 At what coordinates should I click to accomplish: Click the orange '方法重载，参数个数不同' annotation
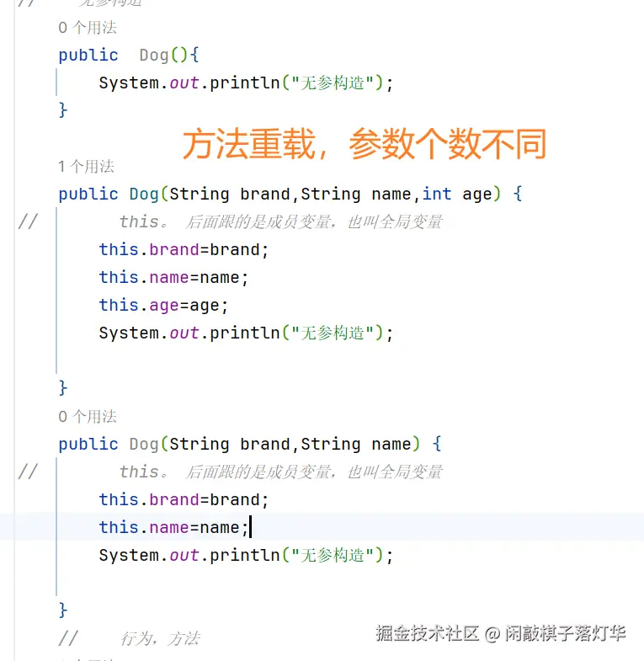(x=365, y=144)
